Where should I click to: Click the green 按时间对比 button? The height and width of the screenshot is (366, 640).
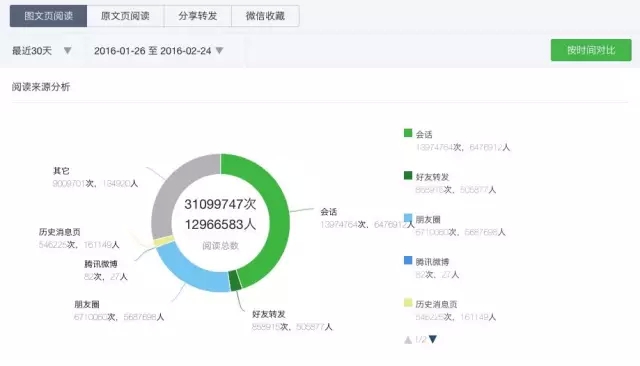coord(591,50)
